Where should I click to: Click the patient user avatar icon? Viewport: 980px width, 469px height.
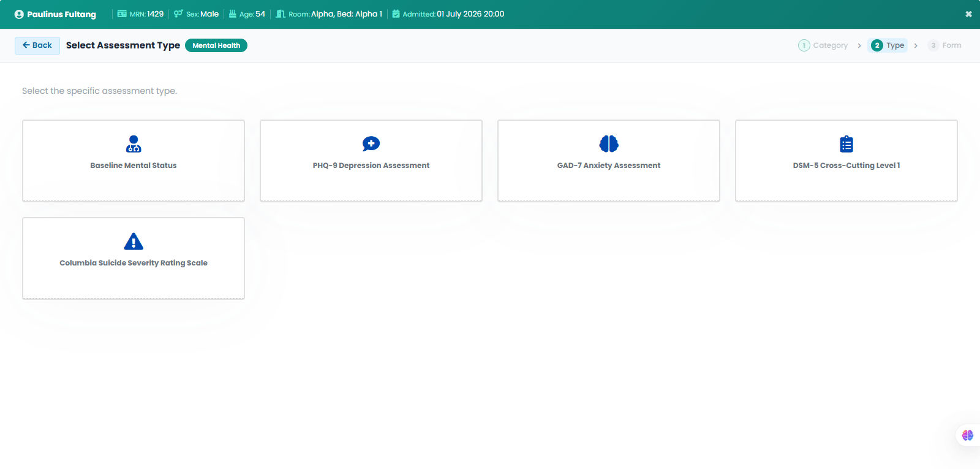(x=19, y=14)
